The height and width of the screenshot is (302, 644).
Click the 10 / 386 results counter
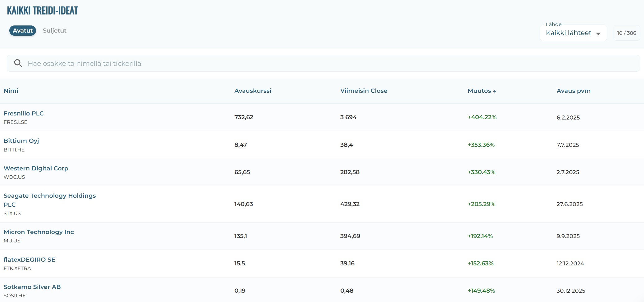point(626,33)
